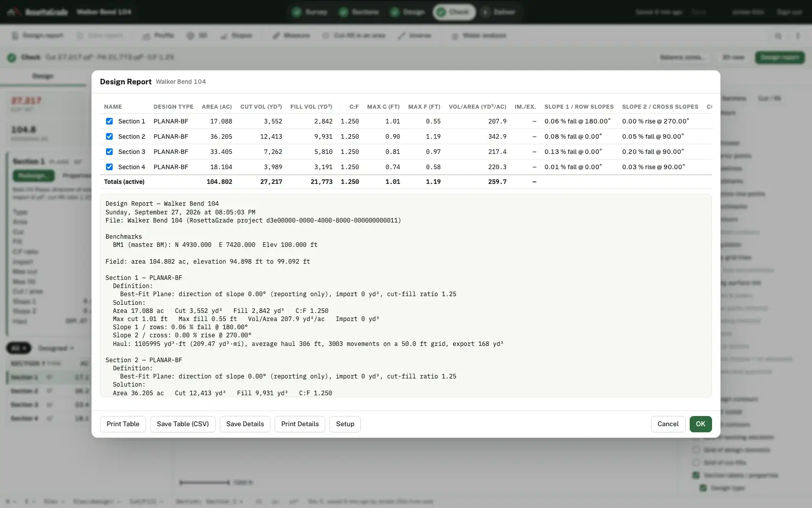Click the 0.13 % fall @ 0.00° cell
The image size is (812, 508).
[573, 152]
